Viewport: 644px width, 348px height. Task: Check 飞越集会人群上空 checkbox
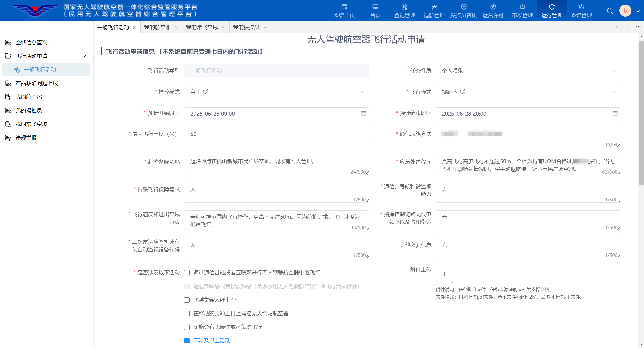coord(187,300)
